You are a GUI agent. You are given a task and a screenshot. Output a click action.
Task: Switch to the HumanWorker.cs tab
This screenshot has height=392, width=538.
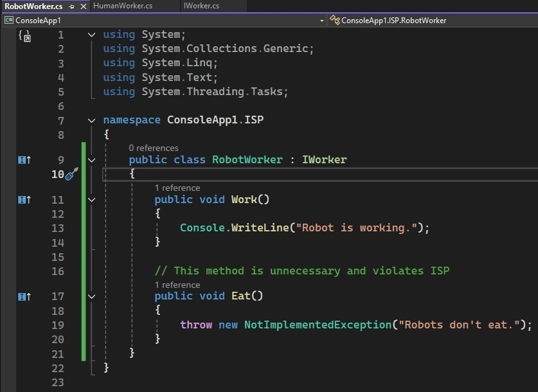tap(123, 6)
